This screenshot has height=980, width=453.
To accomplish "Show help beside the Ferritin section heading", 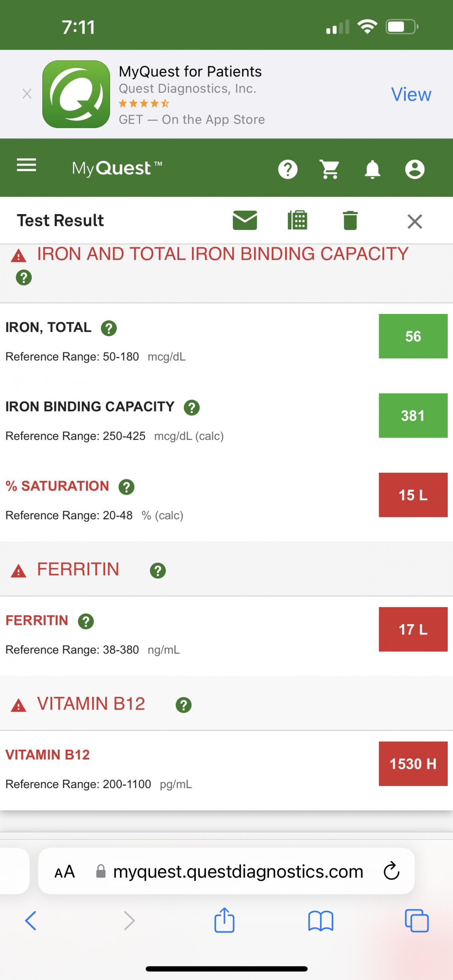I will click(x=158, y=571).
